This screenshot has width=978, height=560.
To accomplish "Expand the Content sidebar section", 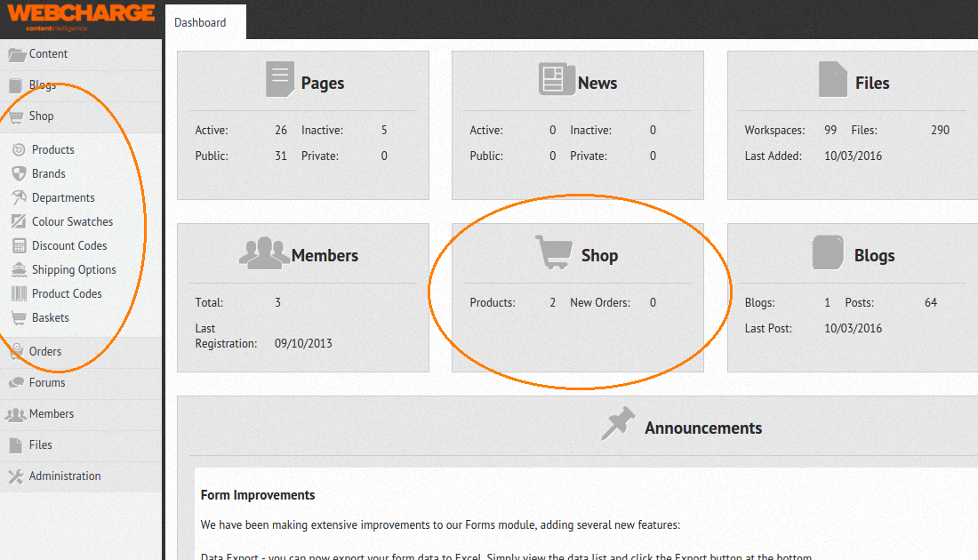I will point(46,53).
